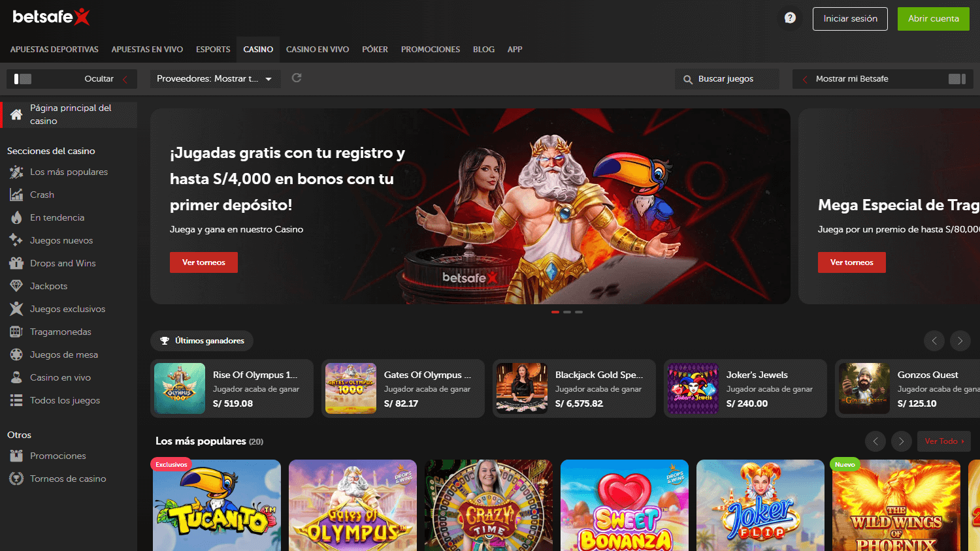980x551 pixels.
Task: Click the left arrow on Los más populares carousel
Action: point(875,441)
